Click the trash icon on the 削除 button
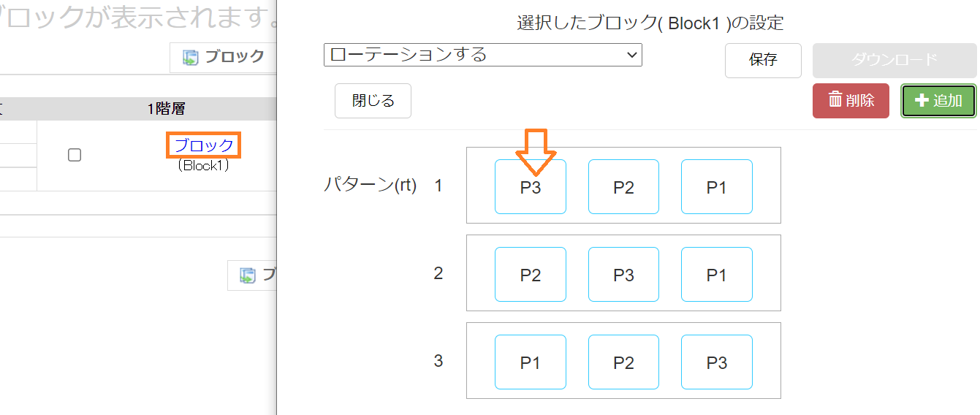 [835, 100]
